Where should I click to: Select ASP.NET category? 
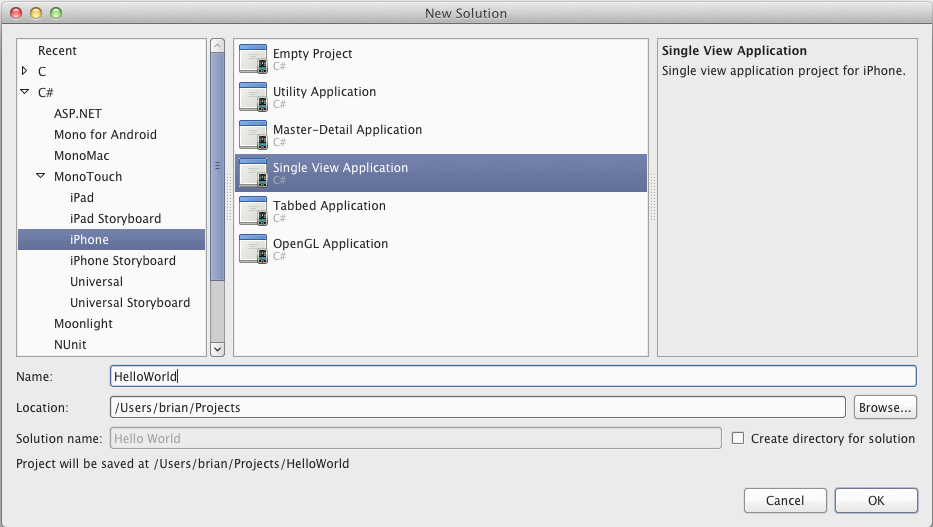[78, 114]
